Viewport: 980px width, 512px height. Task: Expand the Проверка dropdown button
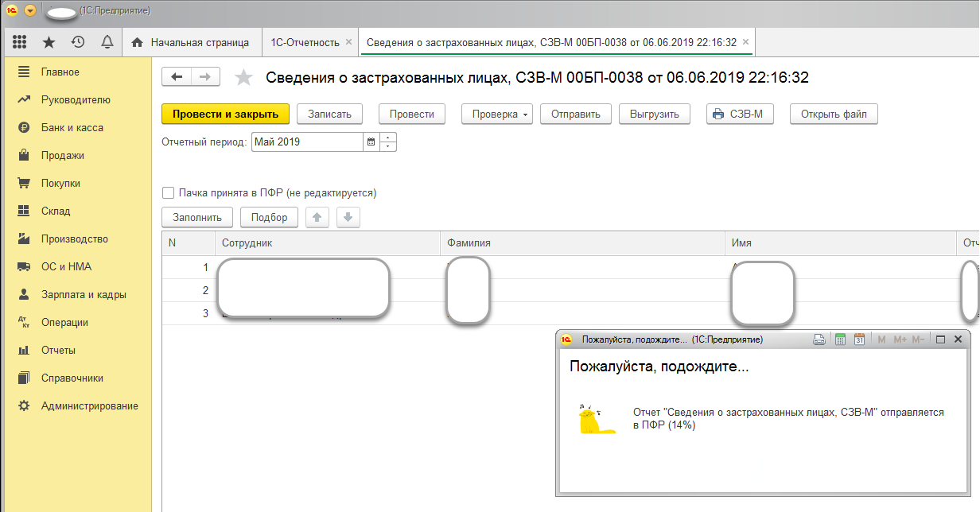pyautogui.click(x=500, y=114)
